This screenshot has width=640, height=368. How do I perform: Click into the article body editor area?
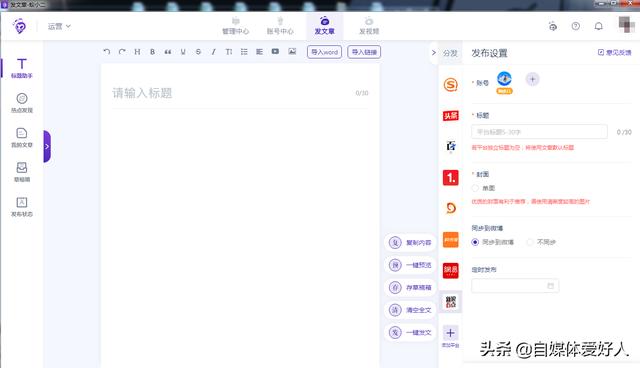240,237
